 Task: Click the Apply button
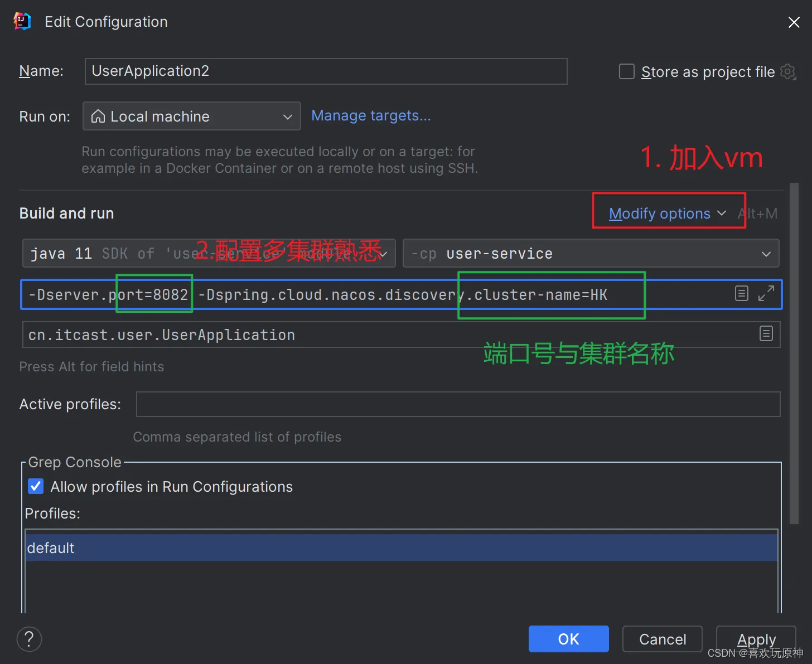[756, 639]
